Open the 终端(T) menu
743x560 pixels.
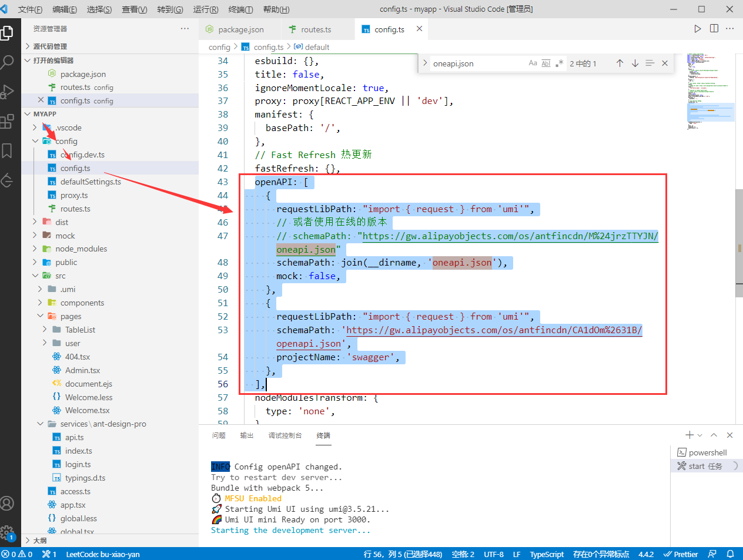240,9
